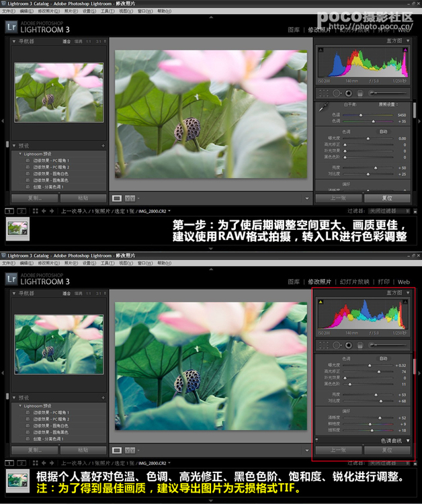Select Red Eye Correction tool in upper window
This screenshot has width=422, height=504.
[348, 93]
